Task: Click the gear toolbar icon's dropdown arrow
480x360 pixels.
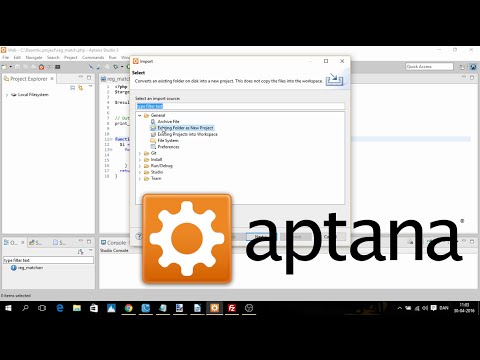Action: 122,67
